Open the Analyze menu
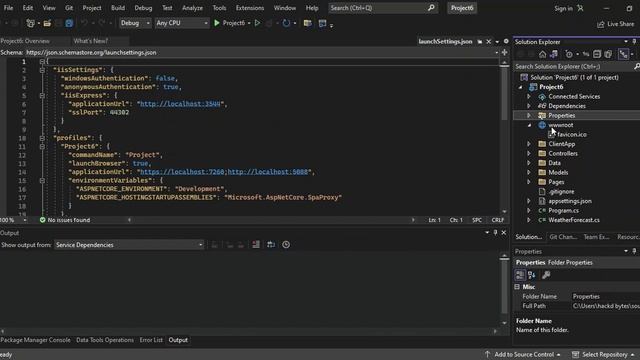 pos(192,8)
